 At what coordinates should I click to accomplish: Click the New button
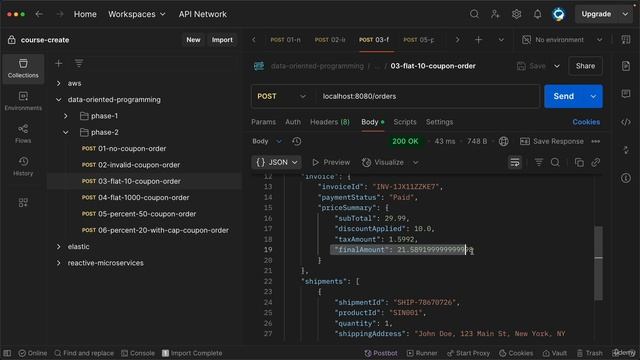click(x=193, y=40)
